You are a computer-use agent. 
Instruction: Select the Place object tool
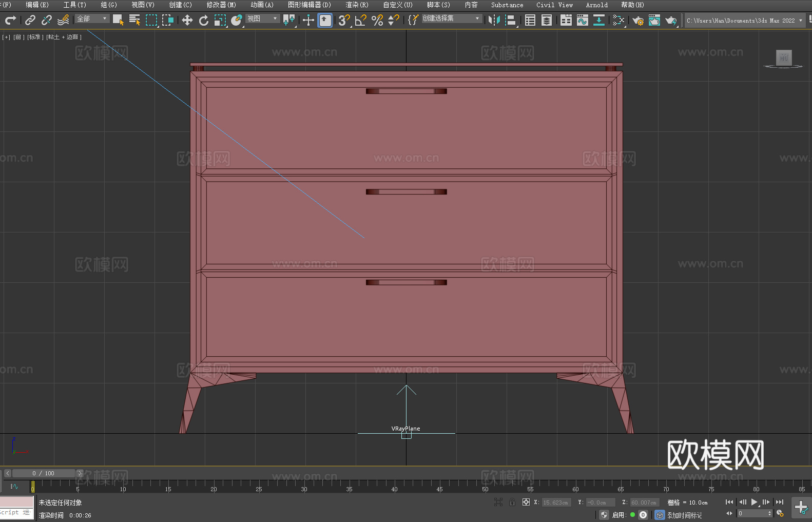pyautogui.click(x=237, y=20)
